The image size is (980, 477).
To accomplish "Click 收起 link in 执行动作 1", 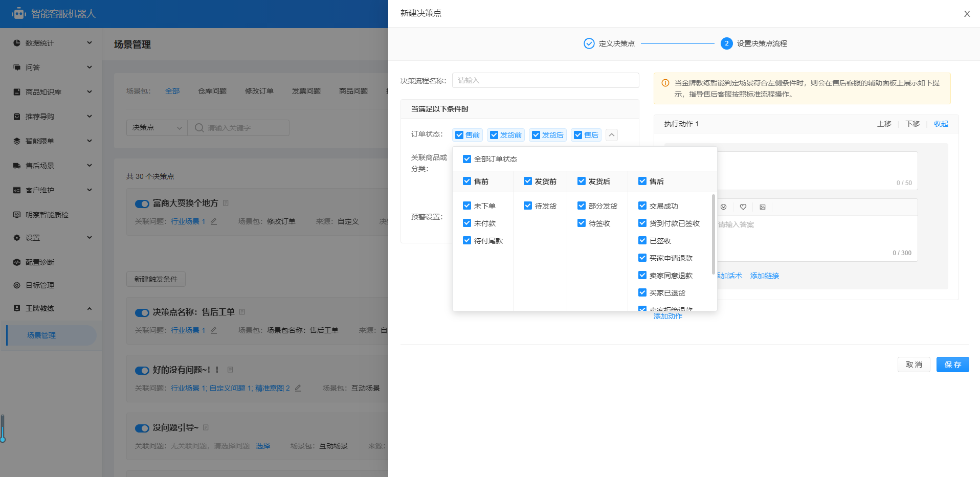I will tap(941, 124).
